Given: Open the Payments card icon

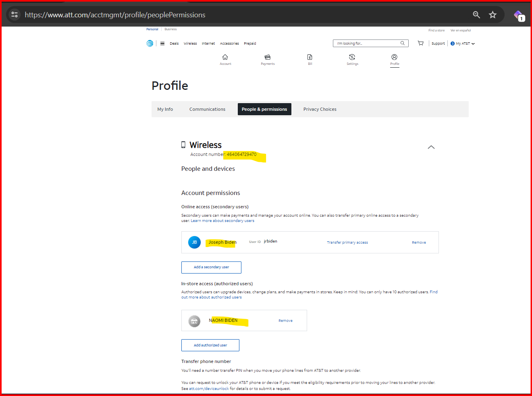Looking at the screenshot, I should pyautogui.click(x=268, y=57).
